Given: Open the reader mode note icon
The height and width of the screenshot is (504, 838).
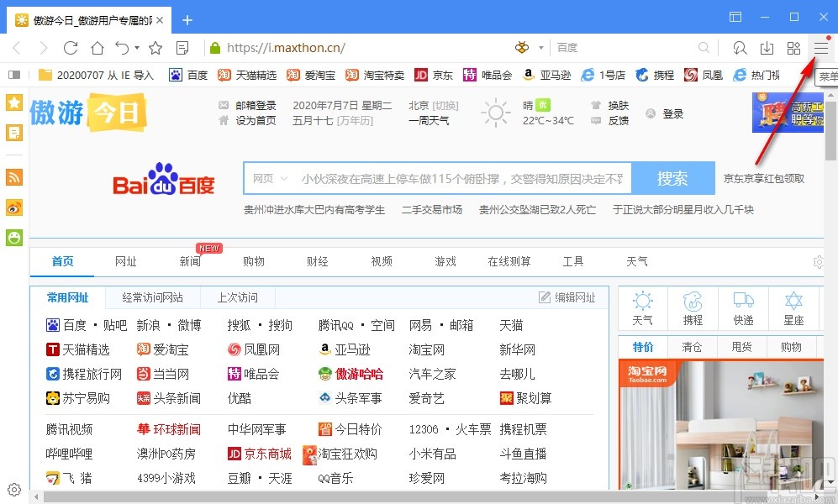Looking at the screenshot, I should [182, 48].
